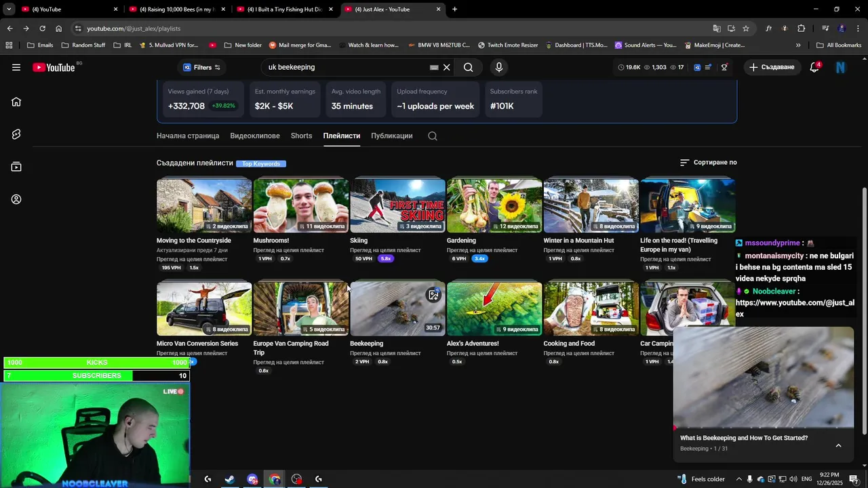Bookmark this page with star icon
The height and width of the screenshot is (488, 868).
[x=746, y=28]
